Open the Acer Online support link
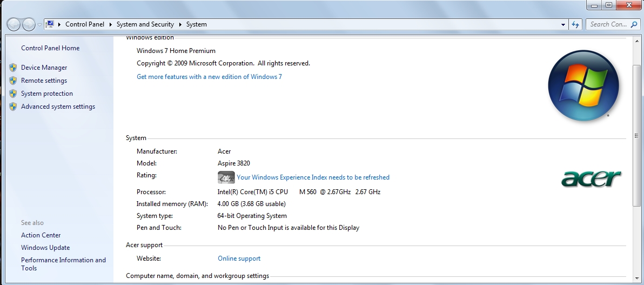This screenshot has height=285, width=644. pyautogui.click(x=239, y=259)
